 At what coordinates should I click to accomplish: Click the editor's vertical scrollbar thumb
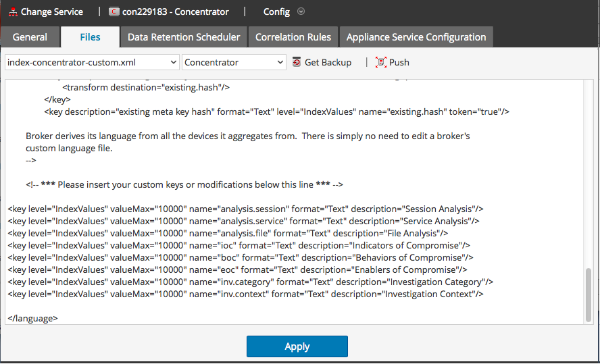coord(588,294)
